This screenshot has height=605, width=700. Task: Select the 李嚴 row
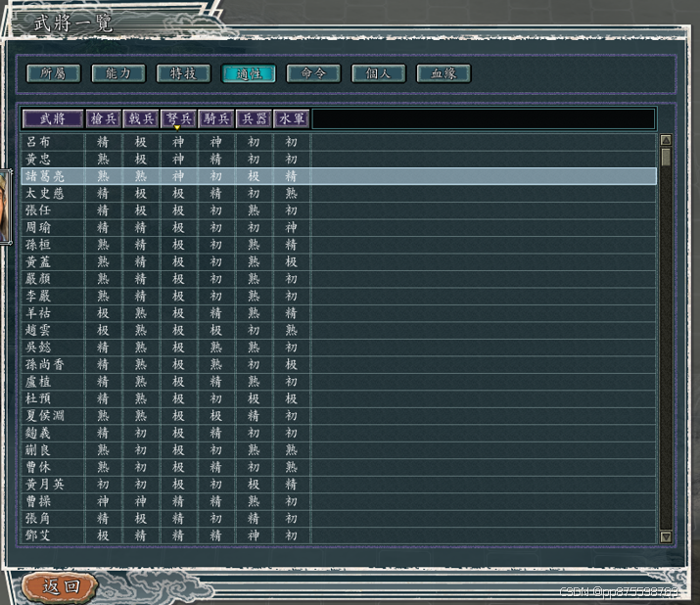pyautogui.click(x=339, y=296)
